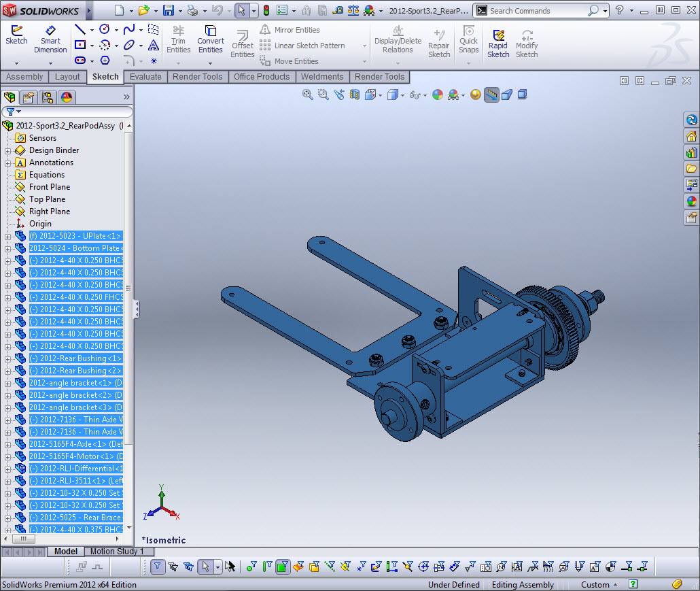This screenshot has height=591, width=700.
Task: Expand the Annotations folder in the tree
Action: (8, 163)
